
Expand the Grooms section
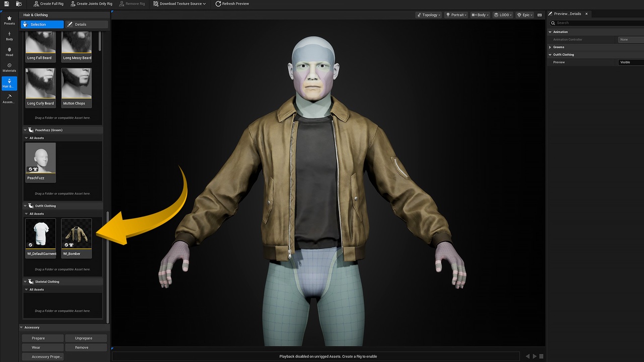click(x=550, y=47)
